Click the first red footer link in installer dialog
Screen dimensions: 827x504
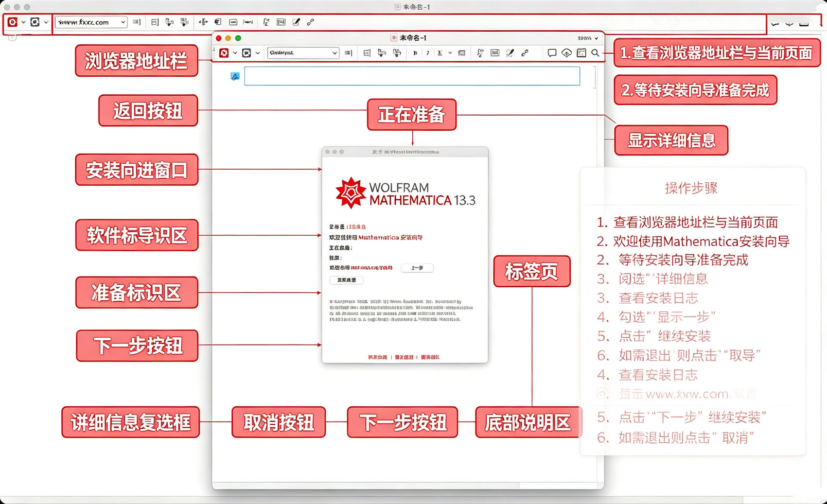pyautogui.click(x=378, y=357)
